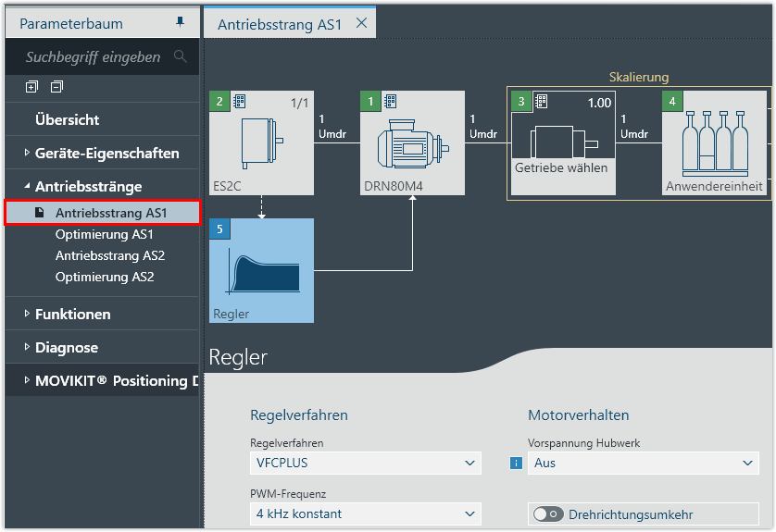Click the Suchbegriff eingeben search field

tap(93, 57)
